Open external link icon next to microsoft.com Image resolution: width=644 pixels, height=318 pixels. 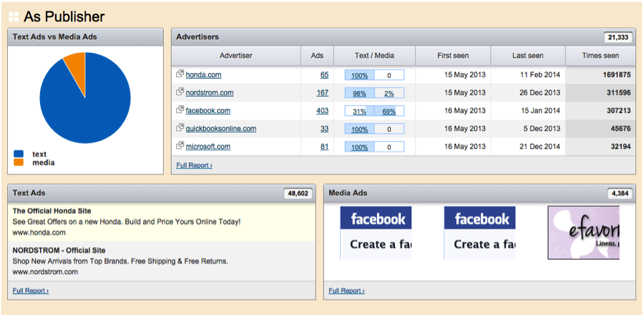tap(180, 146)
